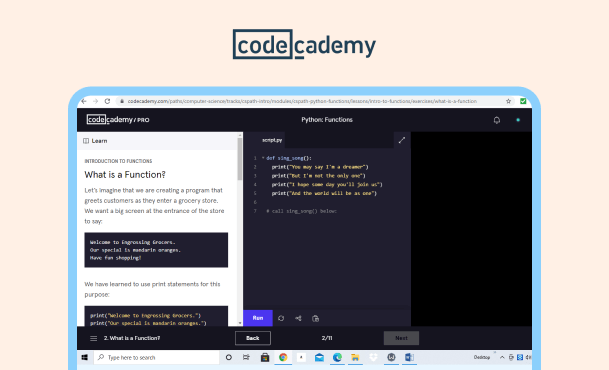The height and width of the screenshot is (370, 609).
Task: Click code line 7 call sing_song comment
Action: point(302,211)
